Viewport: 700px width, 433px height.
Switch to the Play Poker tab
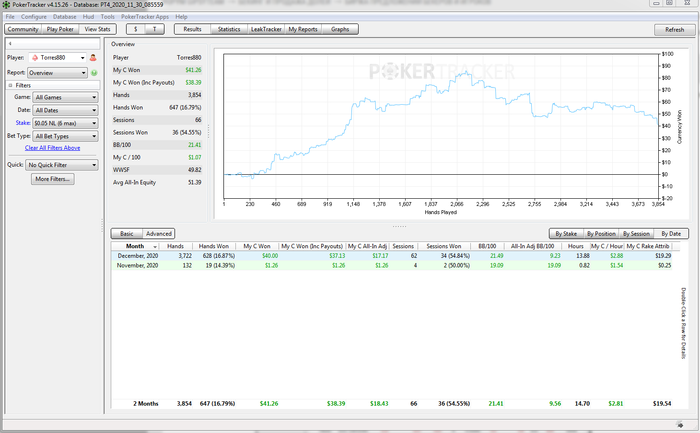coord(60,29)
